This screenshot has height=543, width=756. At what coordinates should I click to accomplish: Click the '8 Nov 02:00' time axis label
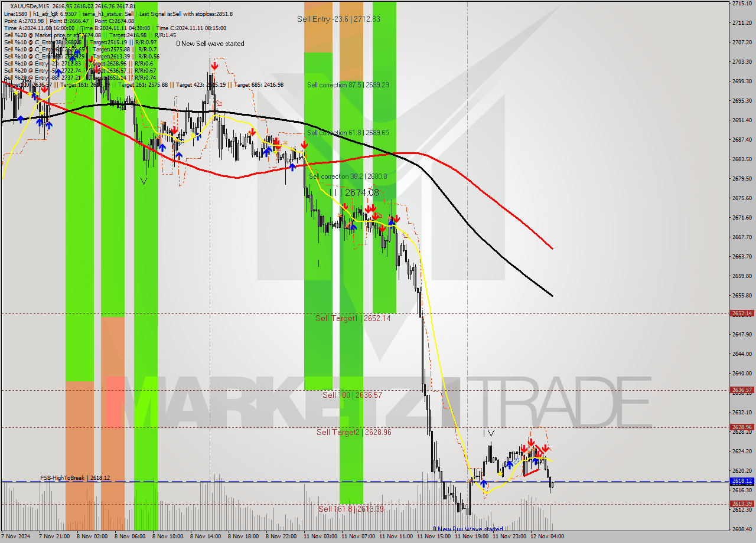(x=92, y=537)
